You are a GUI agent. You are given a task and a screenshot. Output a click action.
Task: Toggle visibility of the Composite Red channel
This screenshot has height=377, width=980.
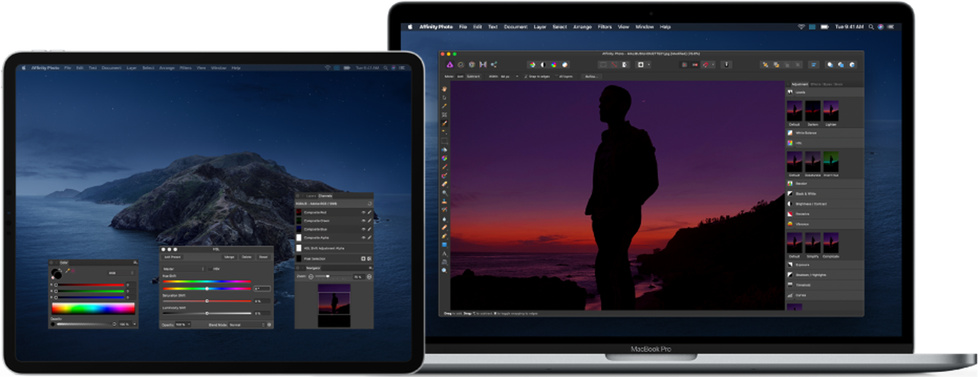(x=363, y=213)
